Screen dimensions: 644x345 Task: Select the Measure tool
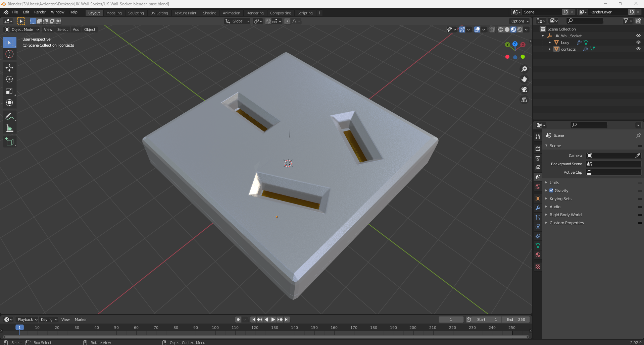pyautogui.click(x=9, y=128)
